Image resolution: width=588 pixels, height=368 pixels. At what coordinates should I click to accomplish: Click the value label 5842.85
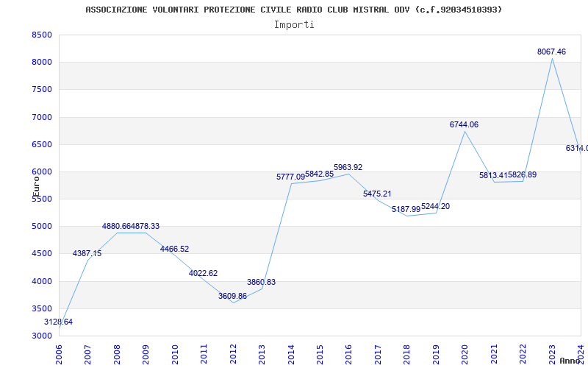319,174
